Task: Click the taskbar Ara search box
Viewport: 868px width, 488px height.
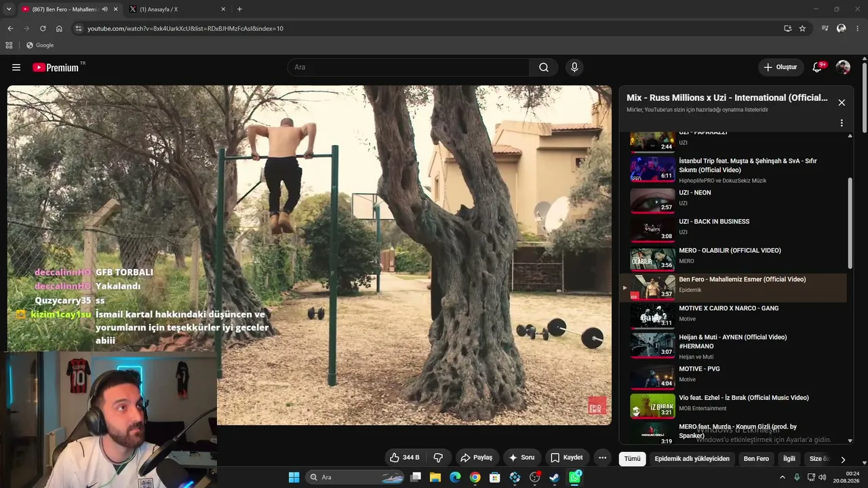Action: point(354,477)
